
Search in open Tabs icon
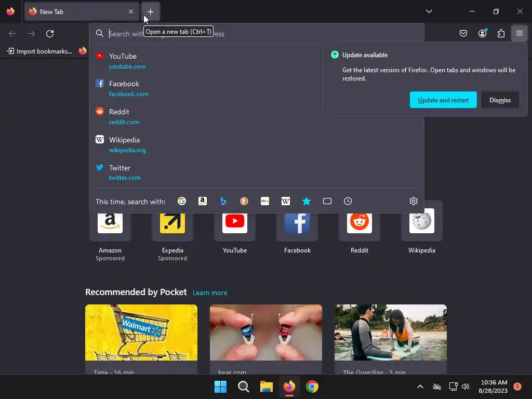(x=327, y=201)
